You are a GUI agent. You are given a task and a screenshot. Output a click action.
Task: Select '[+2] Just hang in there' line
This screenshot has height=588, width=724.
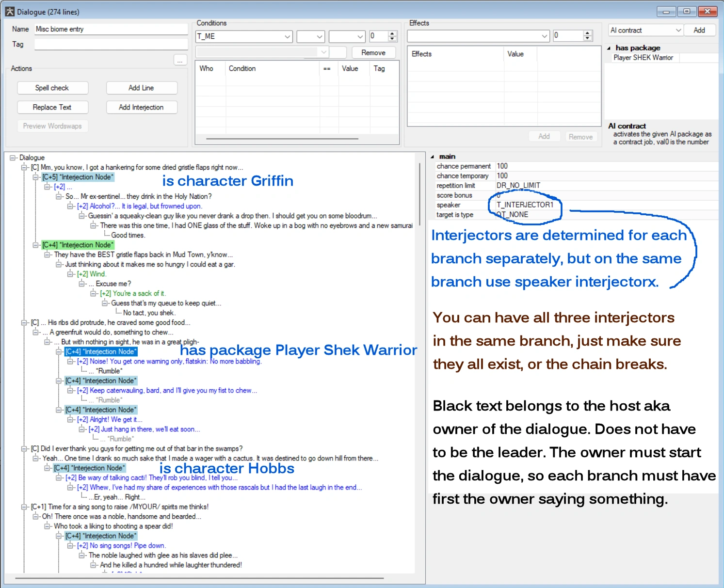144,429
